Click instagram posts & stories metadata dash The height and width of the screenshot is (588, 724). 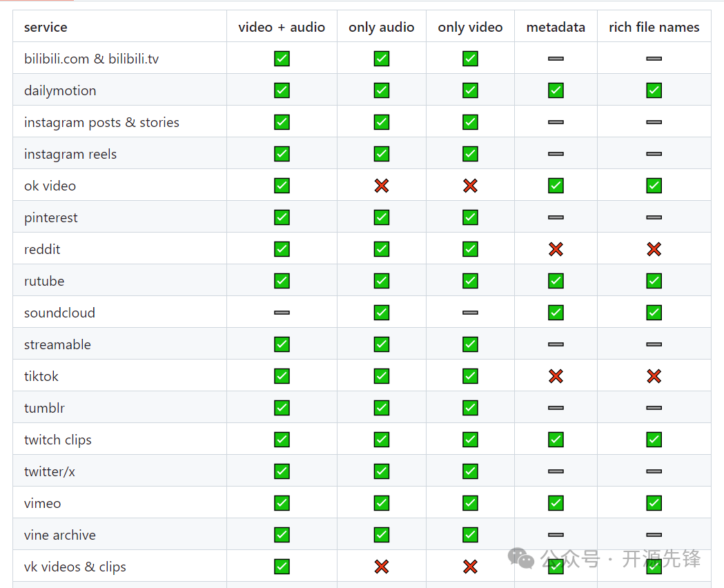(x=556, y=122)
